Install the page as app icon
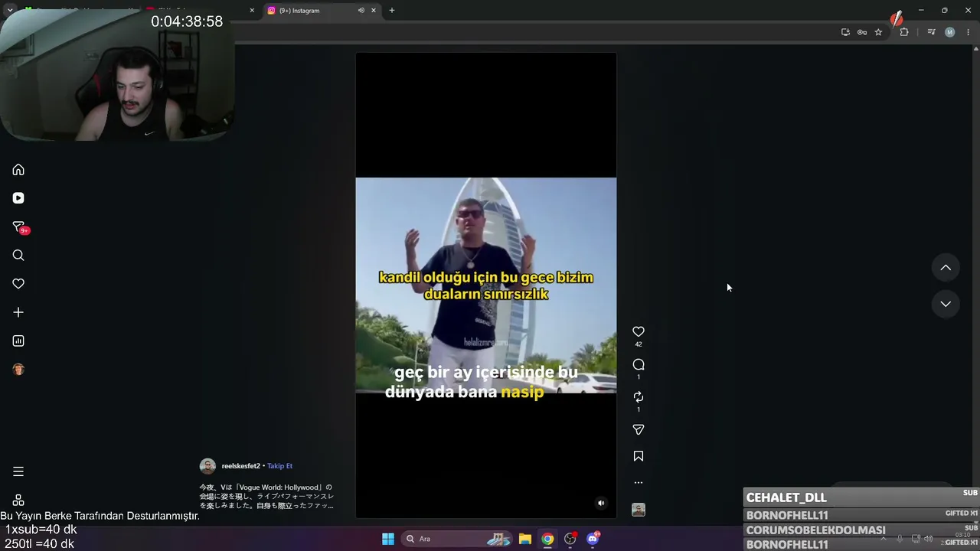 pyautogui.click(x=845, y=32)
